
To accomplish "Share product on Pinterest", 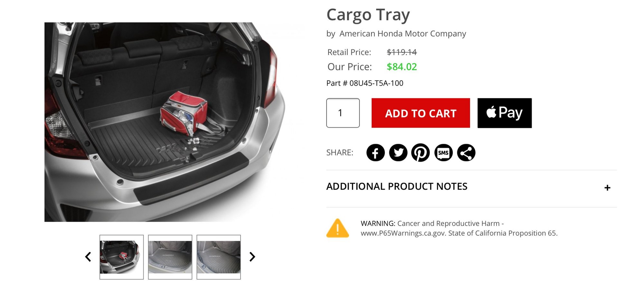I will 421,153.
